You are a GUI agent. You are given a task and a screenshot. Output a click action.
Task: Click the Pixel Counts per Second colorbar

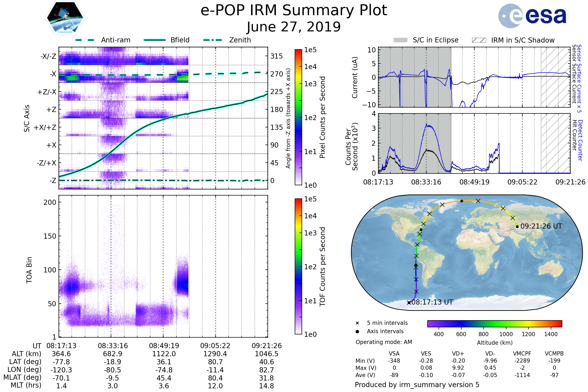(x=298, y=117)
